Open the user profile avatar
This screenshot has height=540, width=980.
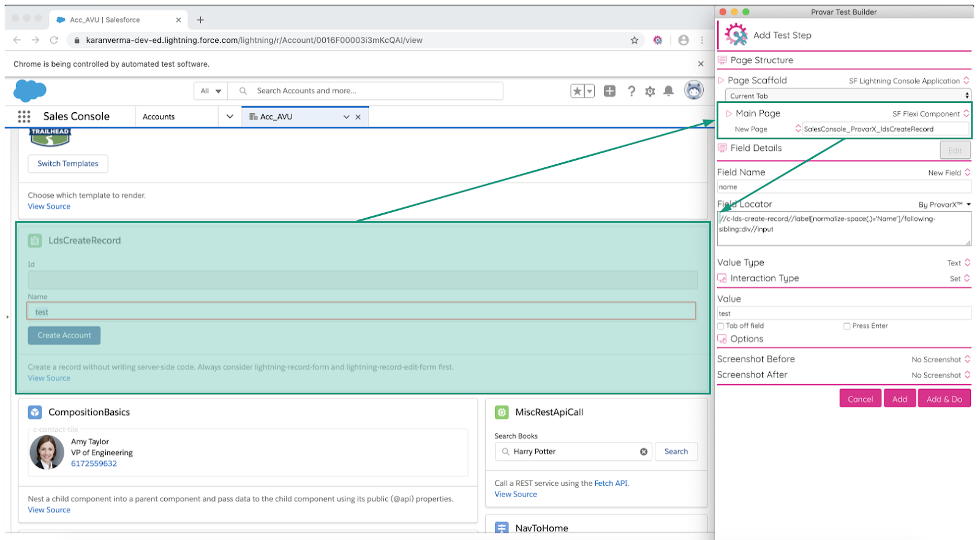pos(693,90)
